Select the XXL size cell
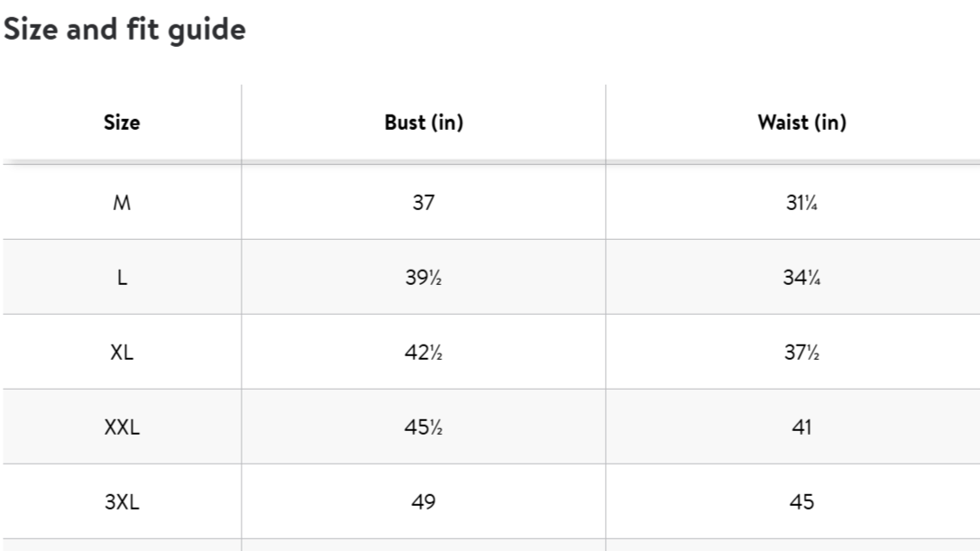 [122, 427]
